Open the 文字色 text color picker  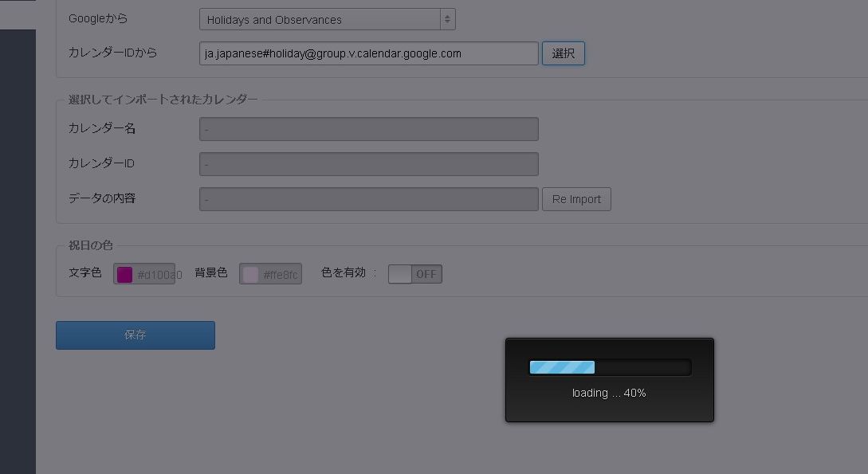click(124, 273)
